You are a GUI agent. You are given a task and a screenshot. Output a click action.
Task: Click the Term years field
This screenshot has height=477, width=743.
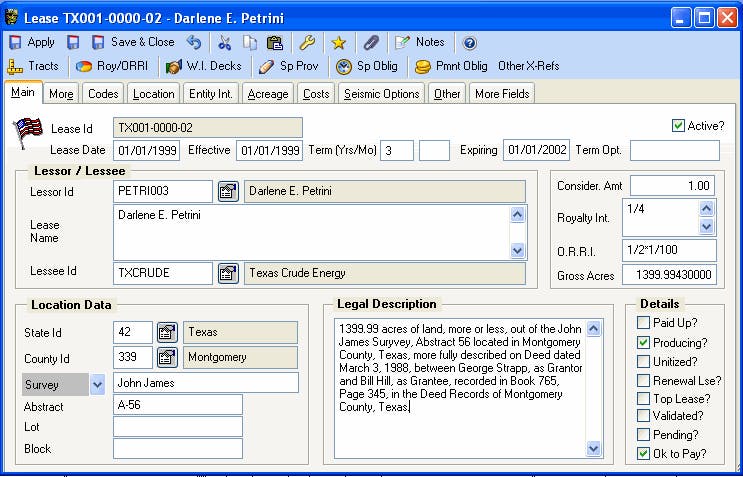coord(397,151)
